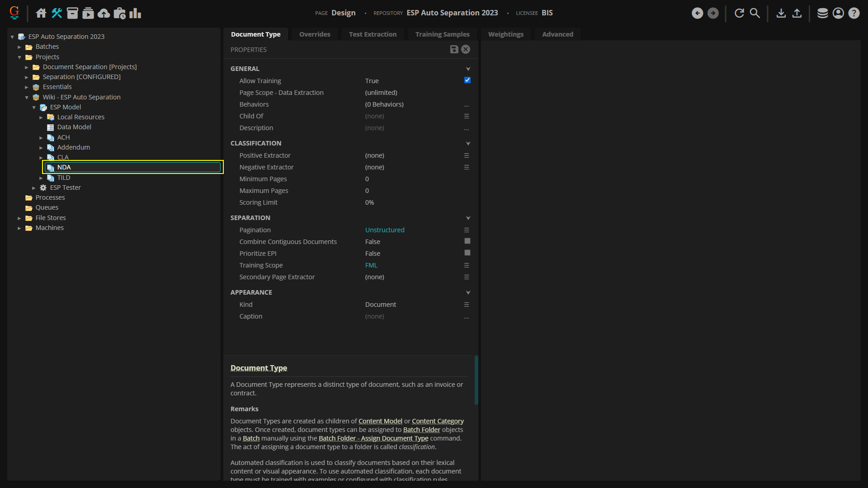Open the Weightings tab
This screenshot has height=488, width=868.
(505, 34)
